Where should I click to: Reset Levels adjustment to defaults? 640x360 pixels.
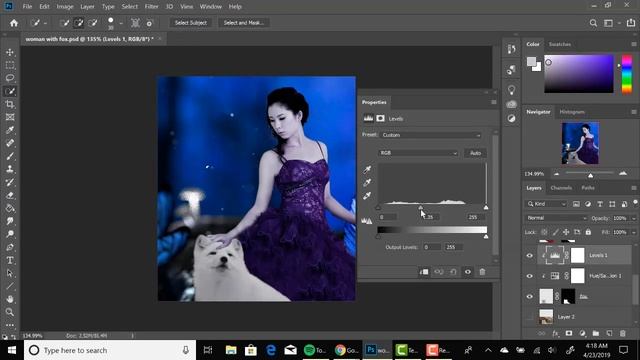453,272
